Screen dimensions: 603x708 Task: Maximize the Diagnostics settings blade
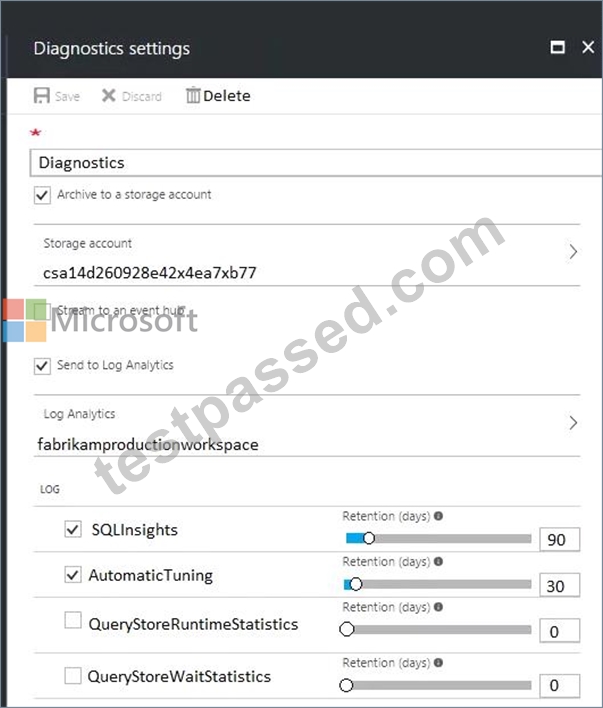pyautogui.click(x=557, y=47)
